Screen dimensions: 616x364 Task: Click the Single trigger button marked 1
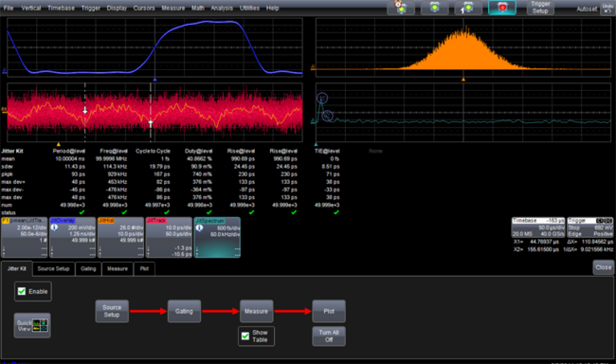(x=468, y=8)
